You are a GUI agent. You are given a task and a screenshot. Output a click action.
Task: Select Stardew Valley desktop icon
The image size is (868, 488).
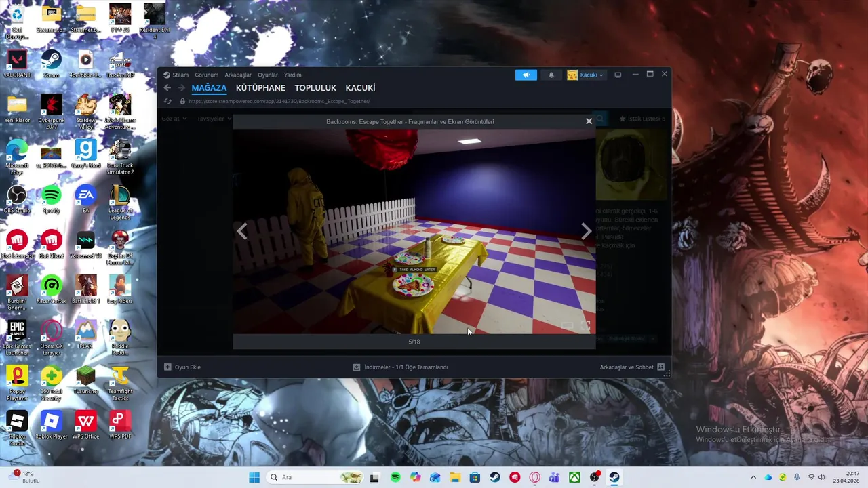click(86, 112)
